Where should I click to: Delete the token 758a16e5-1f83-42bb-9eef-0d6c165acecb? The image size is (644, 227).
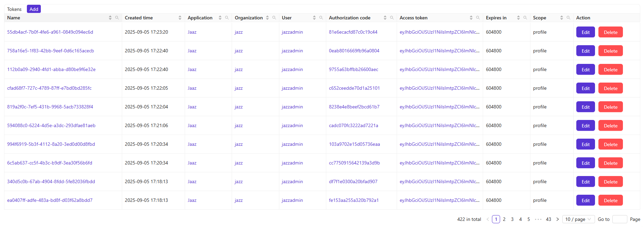(611, 51)
